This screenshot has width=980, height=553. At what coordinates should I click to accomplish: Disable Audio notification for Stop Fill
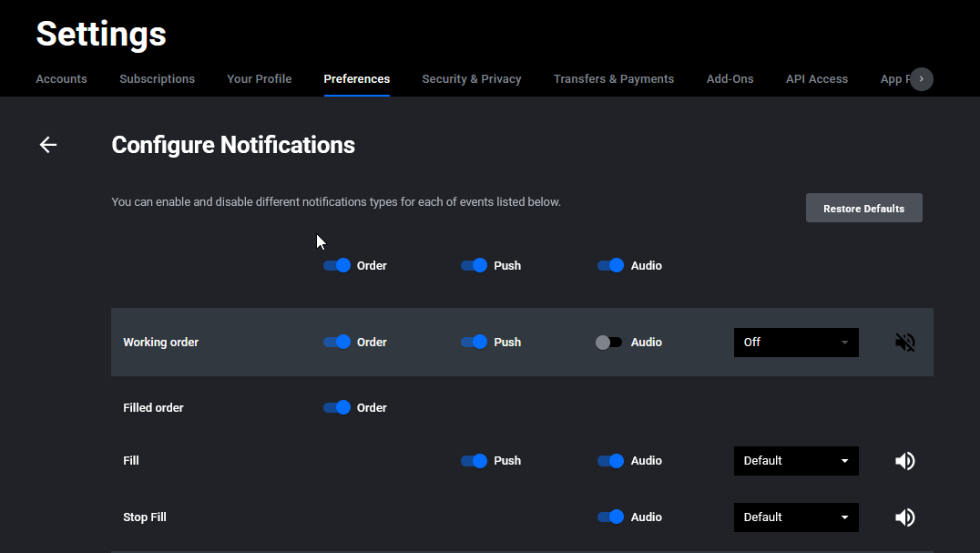(610, 517)
